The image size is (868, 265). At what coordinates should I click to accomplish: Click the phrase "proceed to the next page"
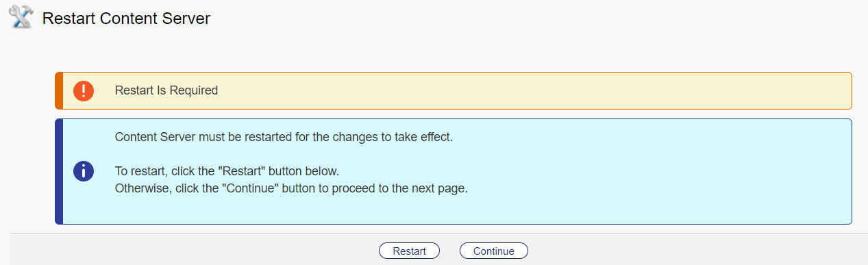[x=404, y=188]
